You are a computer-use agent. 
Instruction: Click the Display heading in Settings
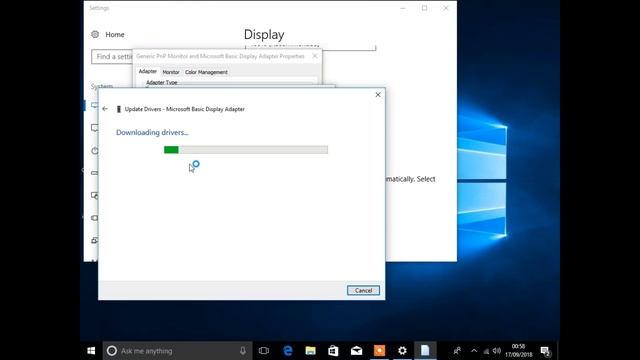click(x=264, y=35)
